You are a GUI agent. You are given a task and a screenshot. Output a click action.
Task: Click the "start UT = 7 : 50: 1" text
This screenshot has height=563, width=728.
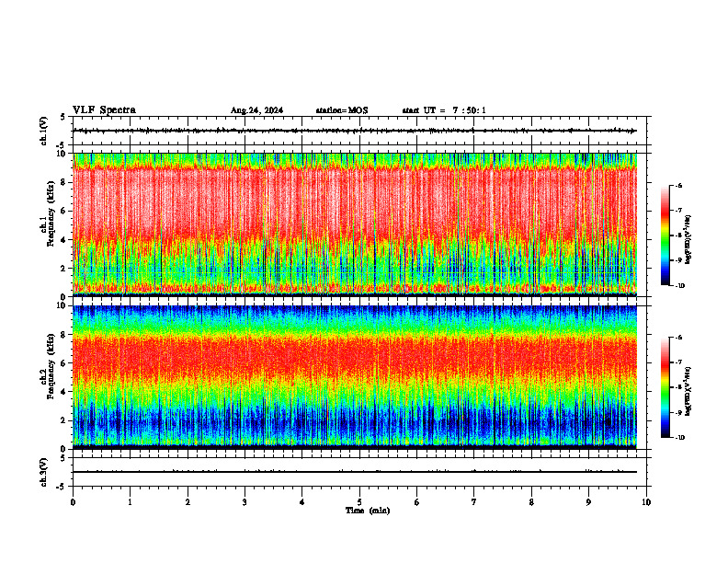point(444,110)
